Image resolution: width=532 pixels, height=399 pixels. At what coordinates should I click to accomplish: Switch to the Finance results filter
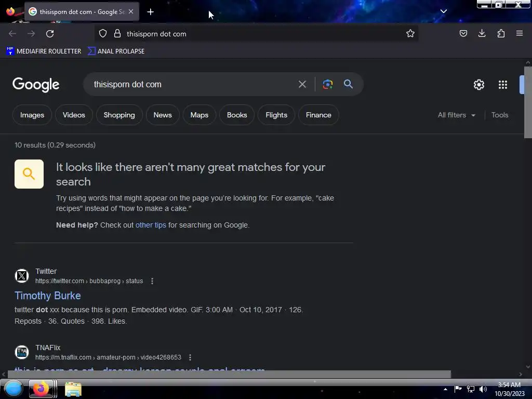(x=318, y=115)
